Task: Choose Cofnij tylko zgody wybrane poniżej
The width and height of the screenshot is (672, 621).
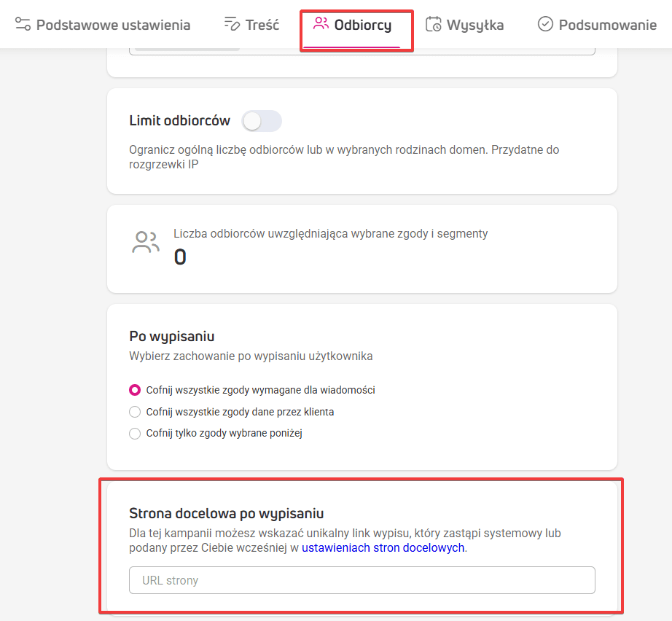Action: [135, 433]
